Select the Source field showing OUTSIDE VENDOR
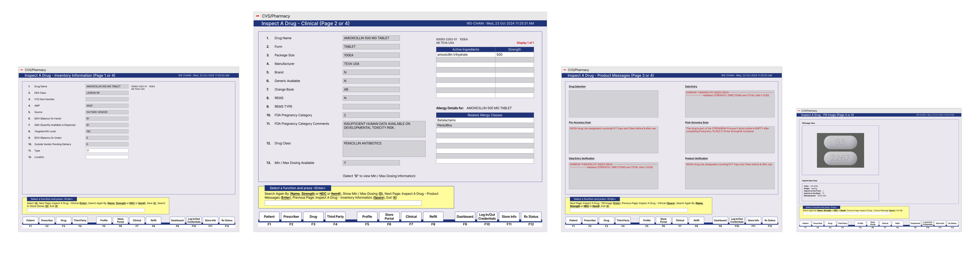This screenshot has height=277, width=980. click(x=107, y=112)
